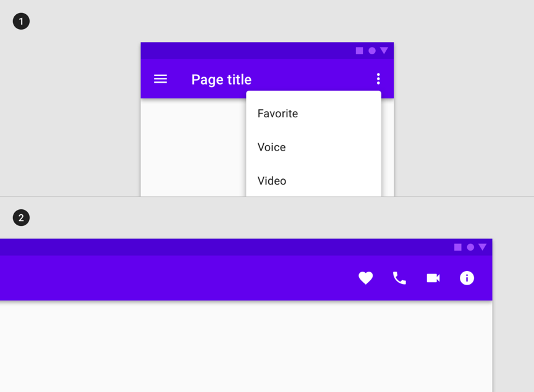Viewport: 534px width, 392px height.
Task: Click the Page title text
Action: coord(221,80)
